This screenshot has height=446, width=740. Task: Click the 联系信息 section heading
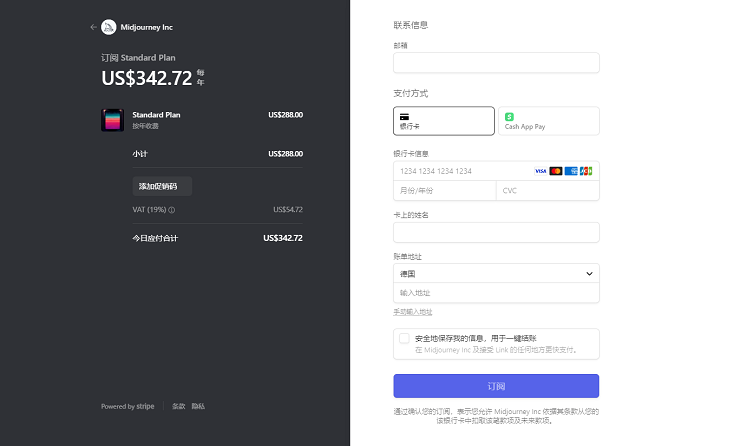[411, 25]
